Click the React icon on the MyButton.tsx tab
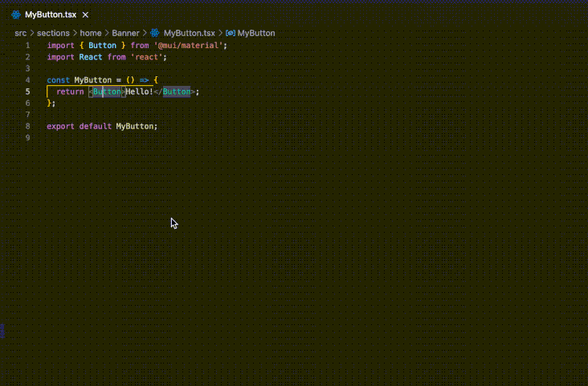Screen dimensions: 588x386 [x=15, y=14]
